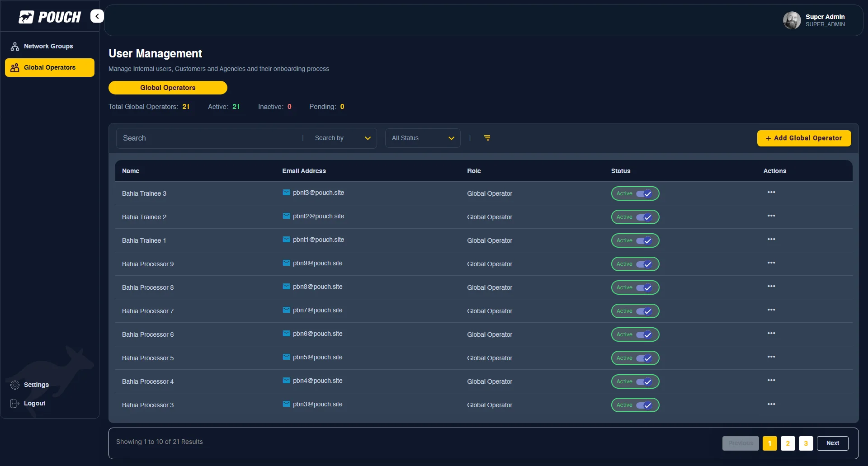Go to page 2
This screenshot has width=868, height=466.
[x=788, y=443]
